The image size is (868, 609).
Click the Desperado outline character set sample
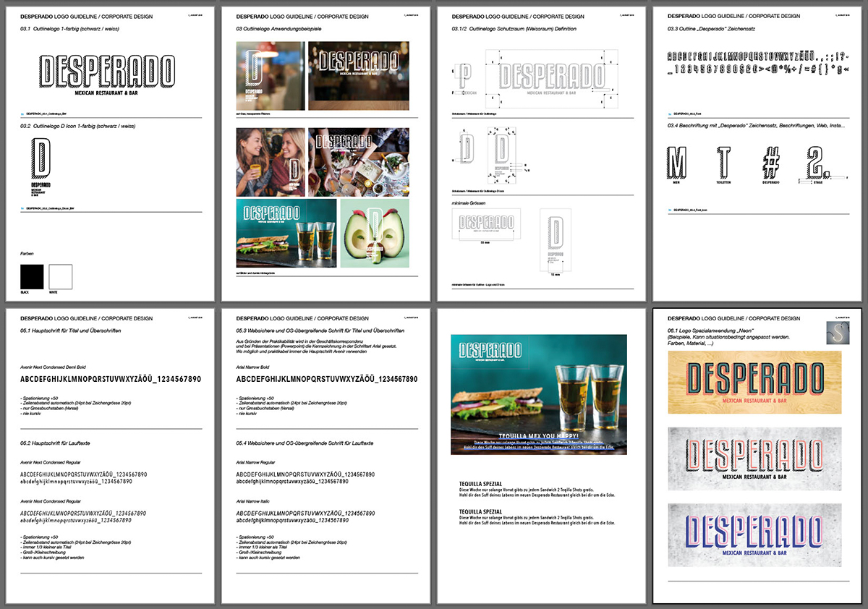coord(757,62)
